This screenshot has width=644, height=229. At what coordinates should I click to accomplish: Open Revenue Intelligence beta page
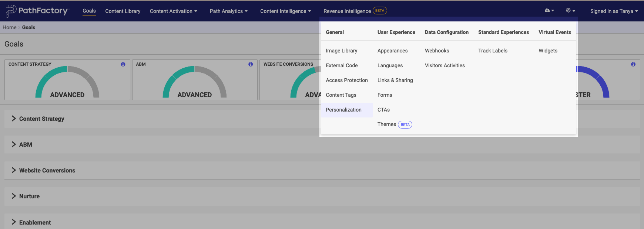pyautogui.click(x=347, y=11)
